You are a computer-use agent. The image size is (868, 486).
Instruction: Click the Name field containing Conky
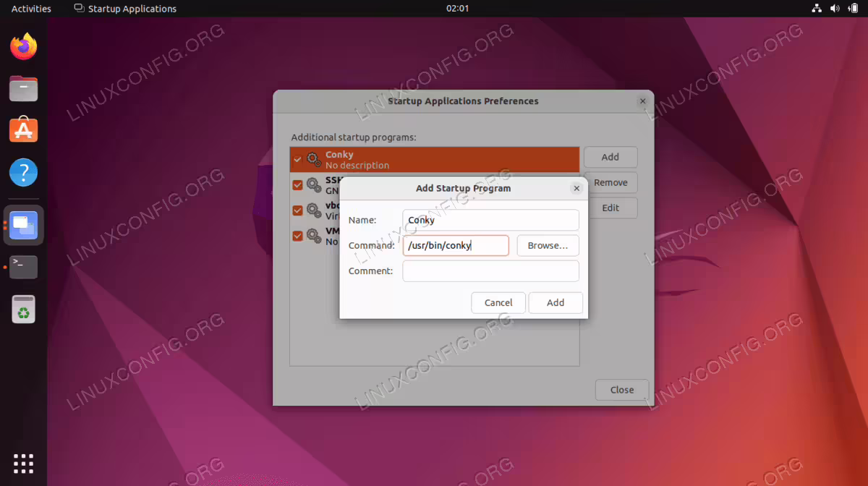[x=491, y=220]
